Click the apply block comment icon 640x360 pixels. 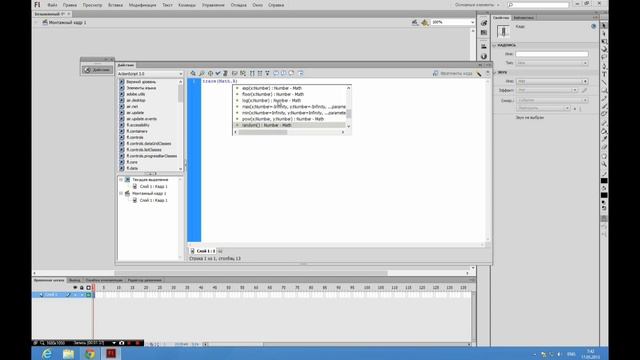(276, 73)
